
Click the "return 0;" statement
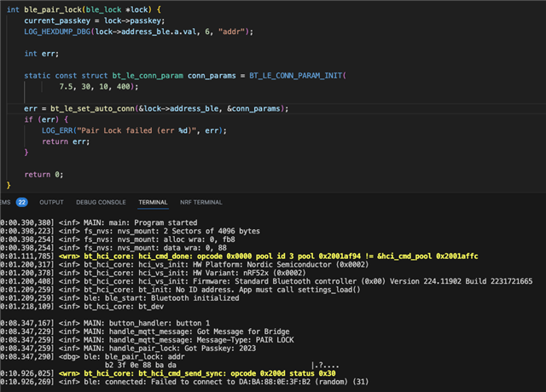tap(44, 174)
